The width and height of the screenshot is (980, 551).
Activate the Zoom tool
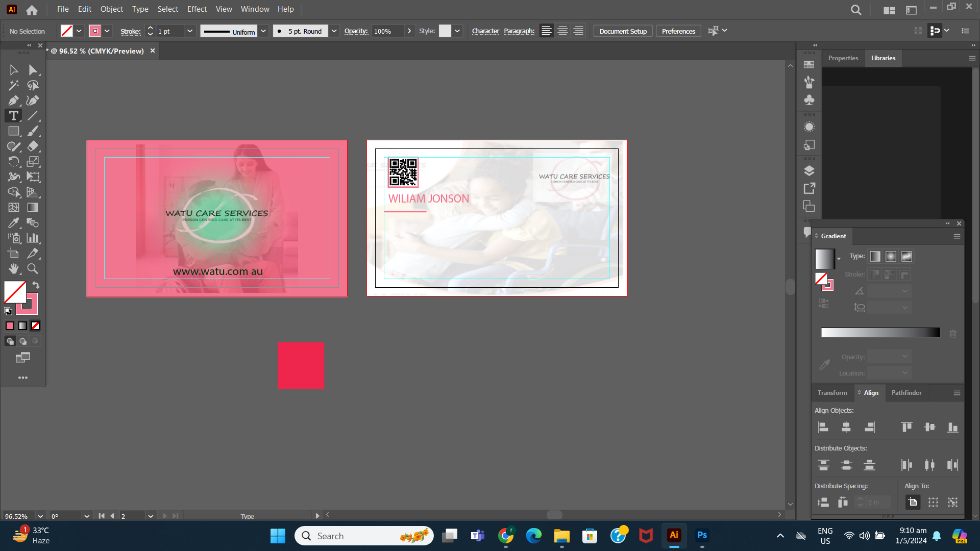coord(32,268)
